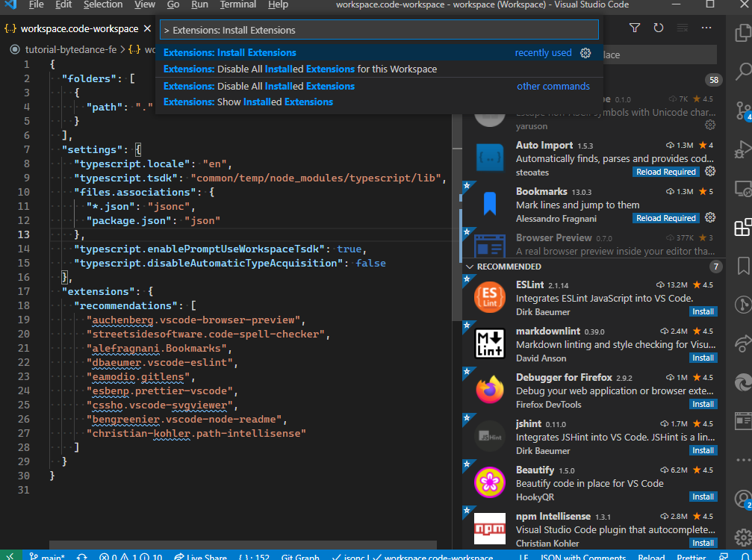Open manage gear for yaruson extension
Viewport: 752px width, 560px height.
710,125
